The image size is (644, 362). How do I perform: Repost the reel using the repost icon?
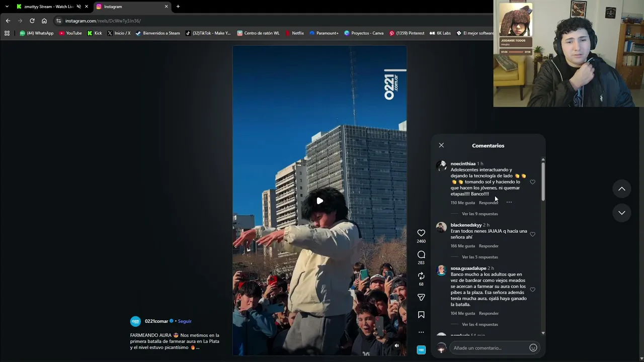(421, 276)
